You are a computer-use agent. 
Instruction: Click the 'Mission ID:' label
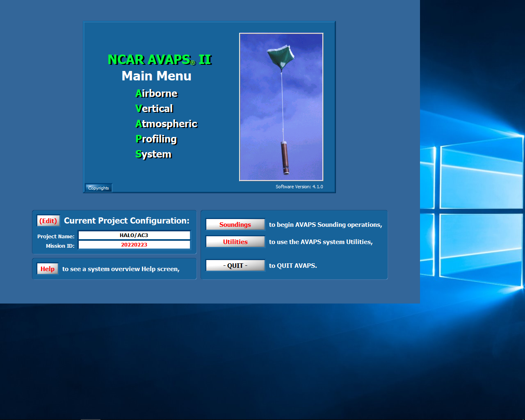(60, 246)
